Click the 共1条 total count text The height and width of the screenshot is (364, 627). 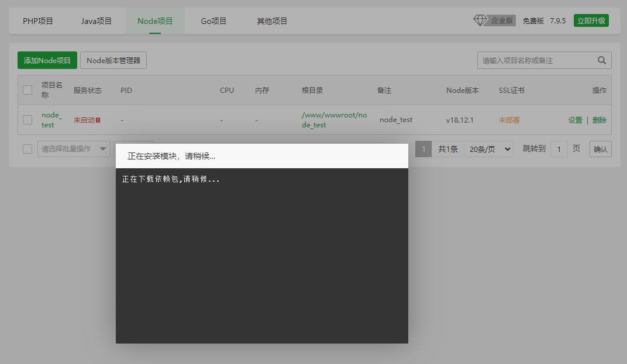coord(448,149)
